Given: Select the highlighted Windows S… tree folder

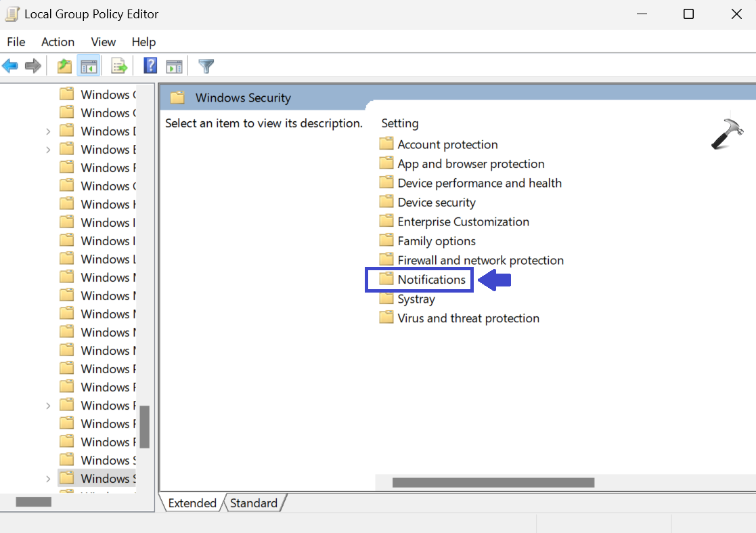Looking at the screenshot, I should pyautogui.click(x=97, y=479).
